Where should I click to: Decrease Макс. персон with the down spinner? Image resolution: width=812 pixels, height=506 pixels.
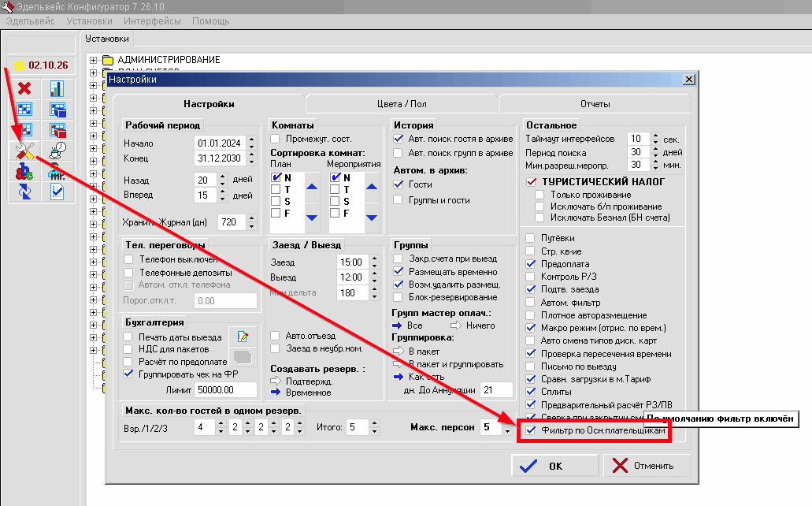pyautogui.click(x=507, y=431)
